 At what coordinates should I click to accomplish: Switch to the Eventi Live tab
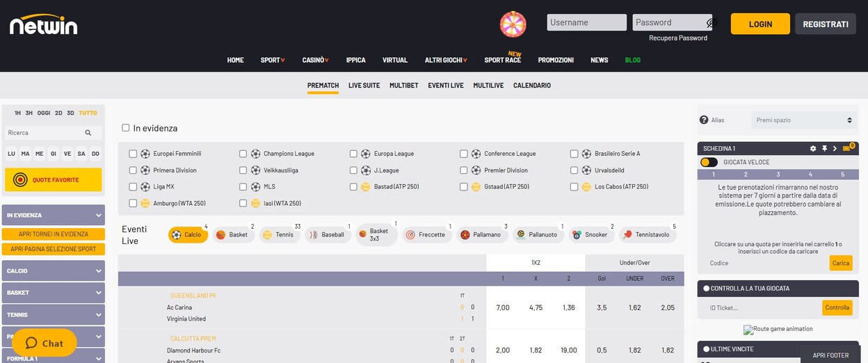point(446,86)
